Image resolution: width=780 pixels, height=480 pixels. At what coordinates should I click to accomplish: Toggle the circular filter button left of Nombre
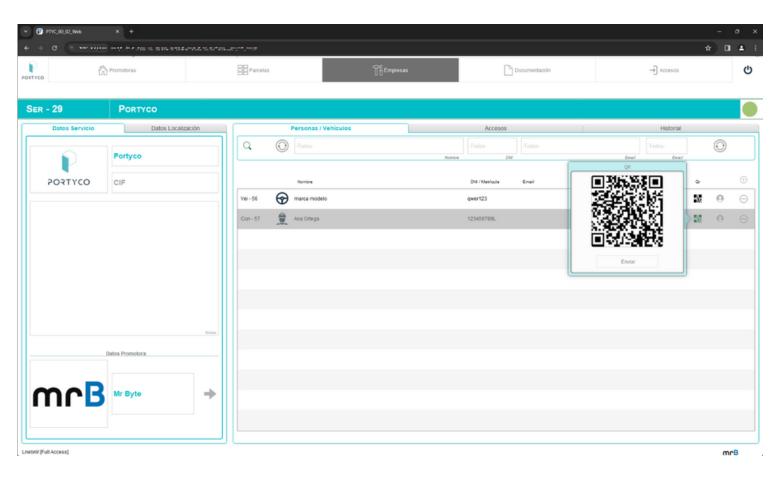point(282,146)
